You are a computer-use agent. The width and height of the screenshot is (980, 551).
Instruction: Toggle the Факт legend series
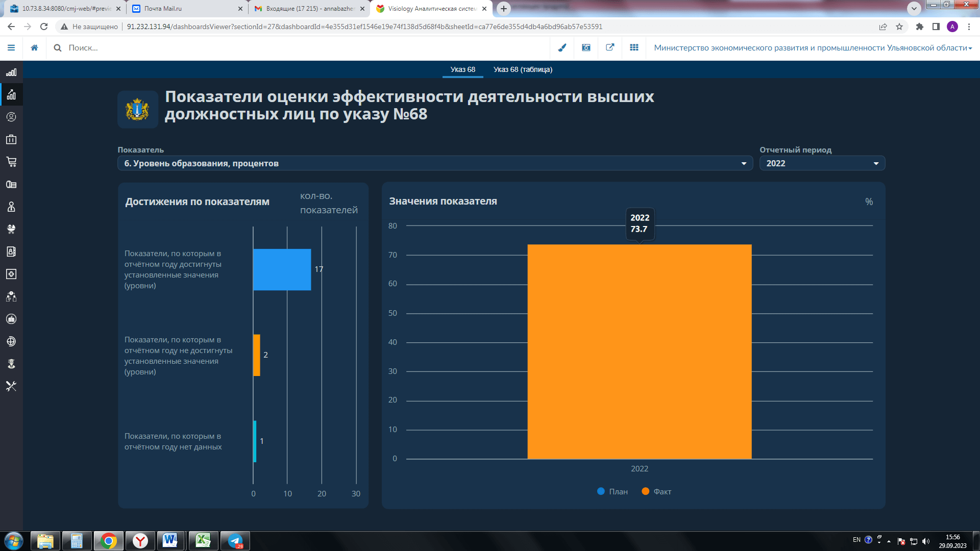pyautogui.click(x=656, y=491)
